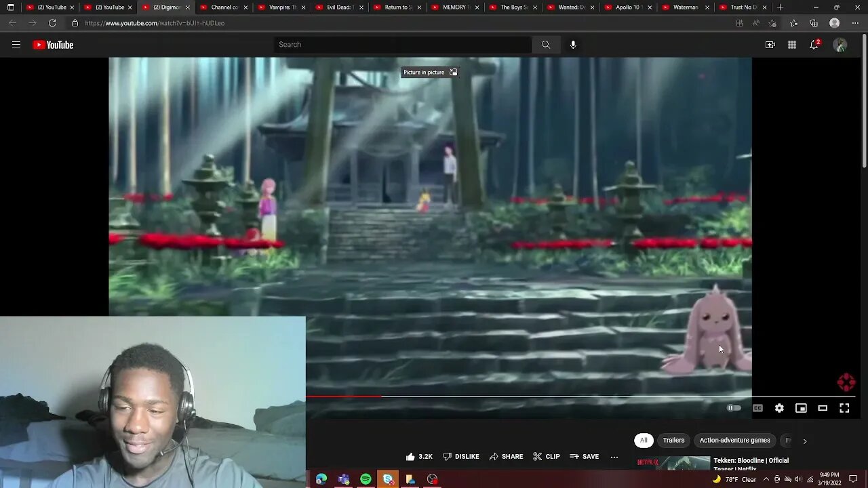
Task: Filter related videos by Trailers
Action: (673, 441)
